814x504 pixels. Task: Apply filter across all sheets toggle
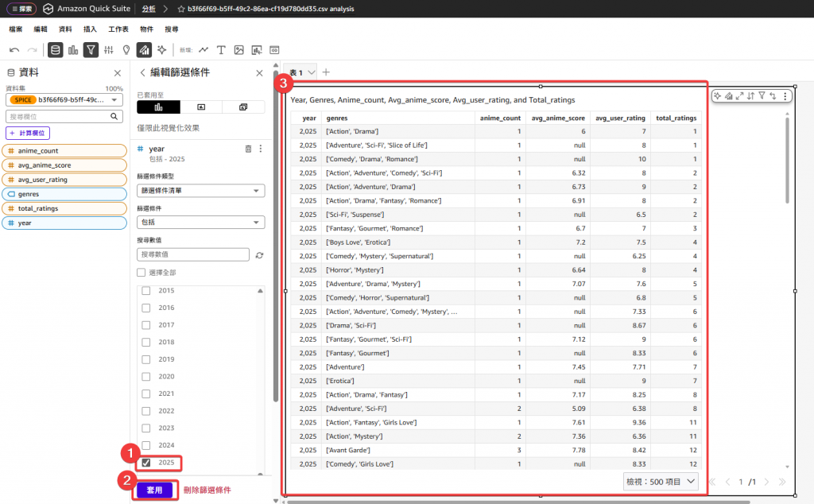pyautogui.click(x=243, y=107)
